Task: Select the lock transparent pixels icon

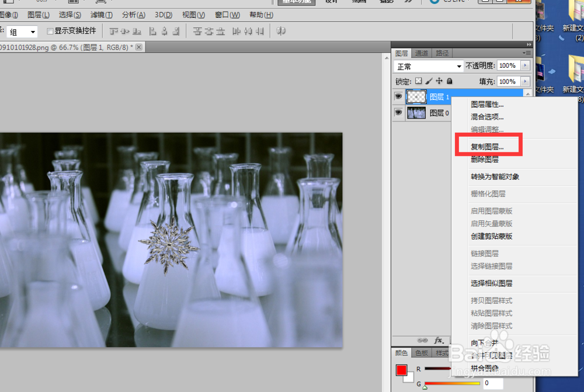Action: tap(418, 81)
